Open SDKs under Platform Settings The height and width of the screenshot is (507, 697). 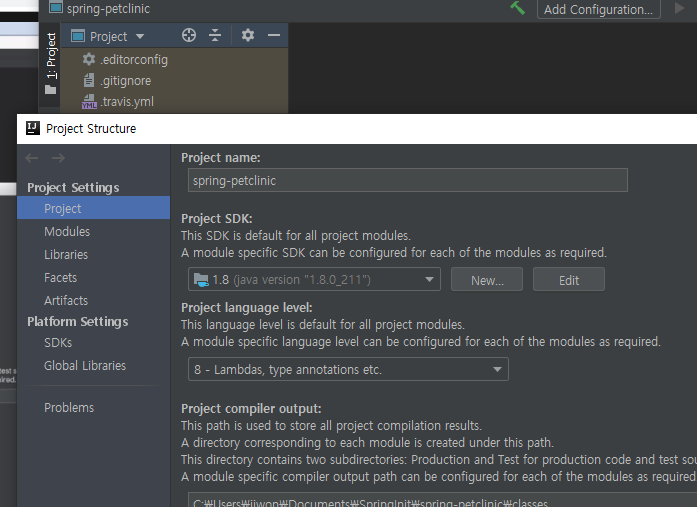click(58, 343)
